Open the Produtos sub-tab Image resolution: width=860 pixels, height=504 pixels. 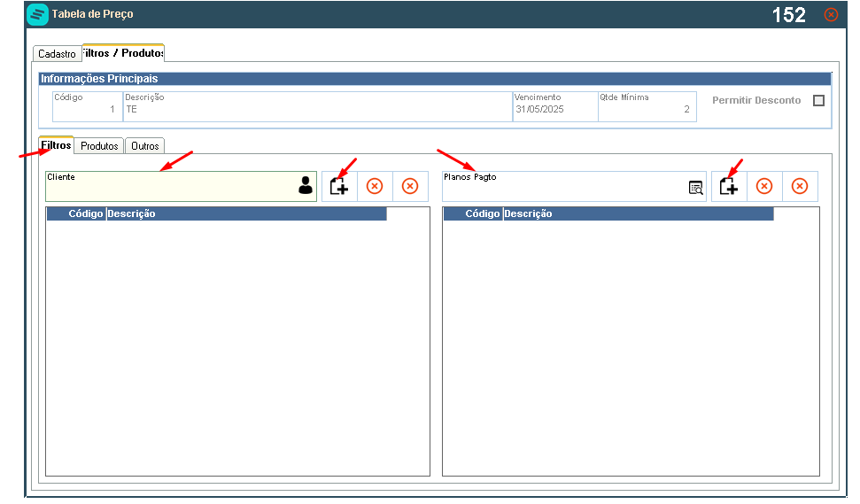[99, 146]
